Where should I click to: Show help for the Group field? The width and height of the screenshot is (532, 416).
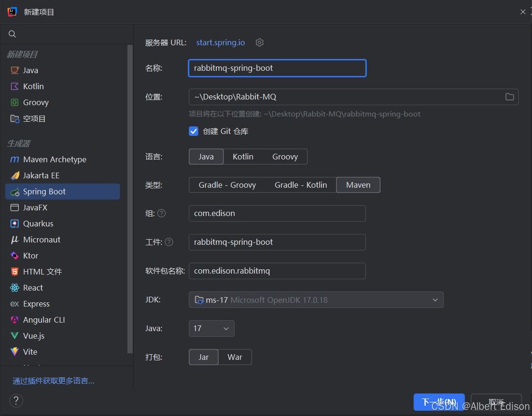click(161, 213)
